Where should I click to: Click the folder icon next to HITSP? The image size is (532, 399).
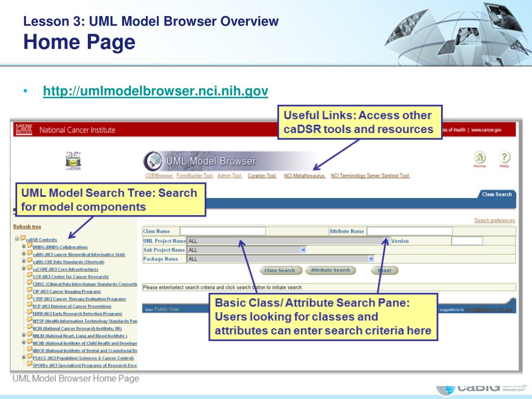[x=30, y=320]
